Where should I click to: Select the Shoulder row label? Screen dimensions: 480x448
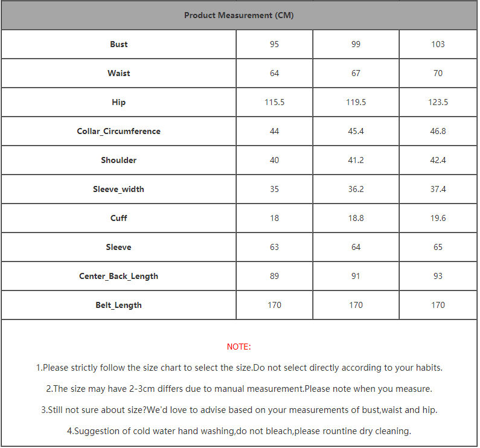click(119, 160)
